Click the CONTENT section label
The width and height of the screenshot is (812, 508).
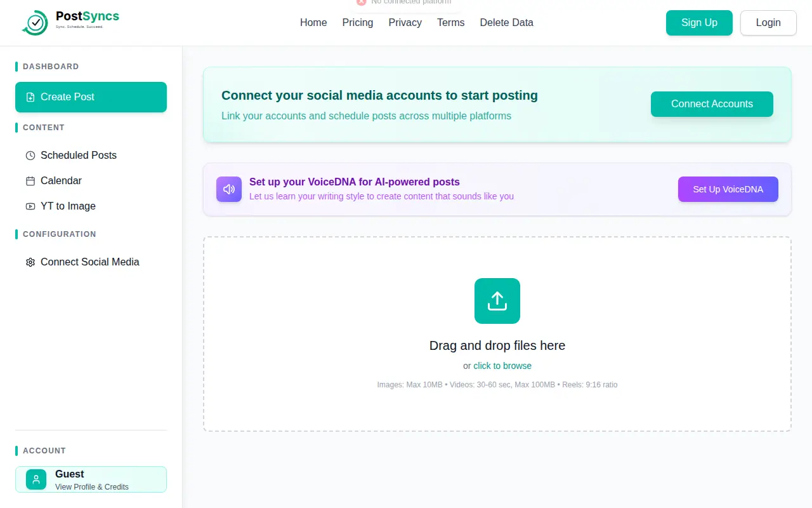pos(44,128)
